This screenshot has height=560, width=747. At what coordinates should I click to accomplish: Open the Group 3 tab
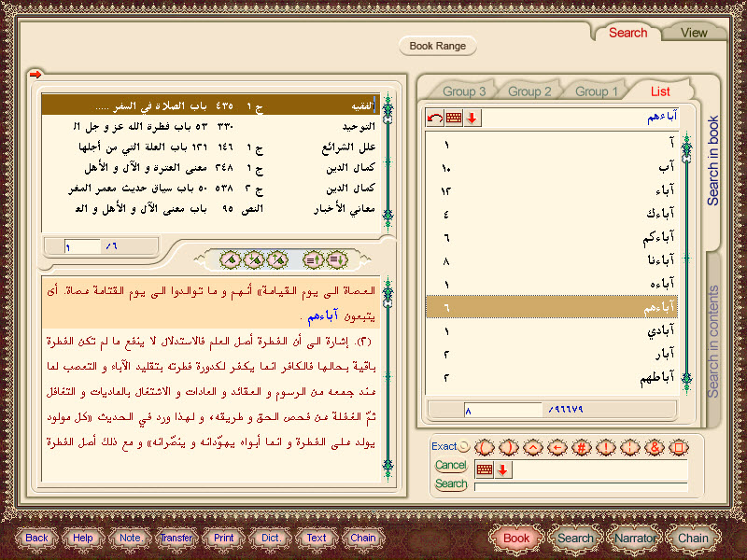coord(464,91)
